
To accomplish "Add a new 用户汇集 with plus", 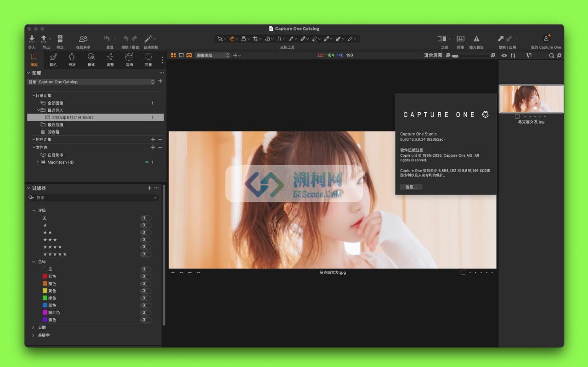I will 153,139.
